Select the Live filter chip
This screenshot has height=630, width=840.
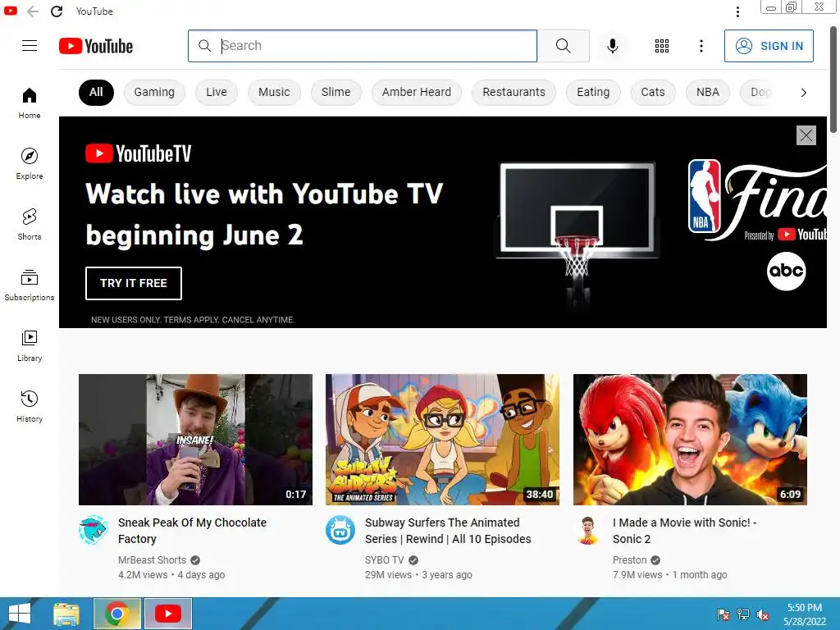pyautogui.click(x=217, y=92)
